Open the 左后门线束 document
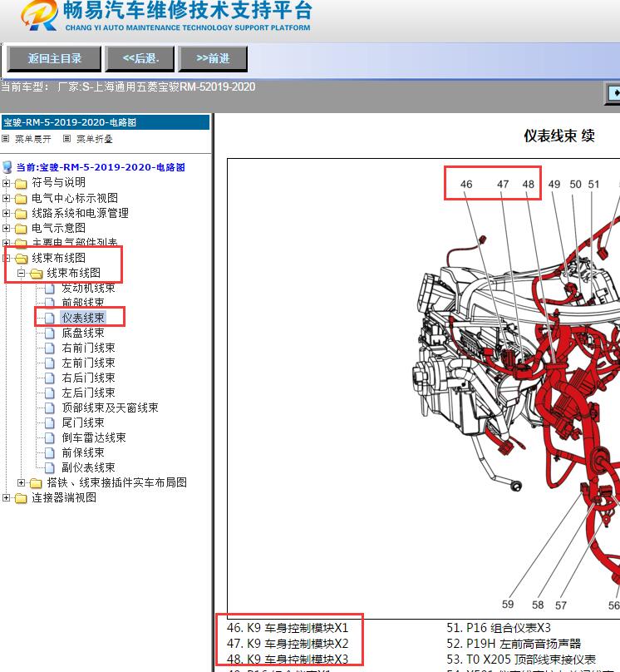This screenshot has height=672, width=620. coord(89,393)
